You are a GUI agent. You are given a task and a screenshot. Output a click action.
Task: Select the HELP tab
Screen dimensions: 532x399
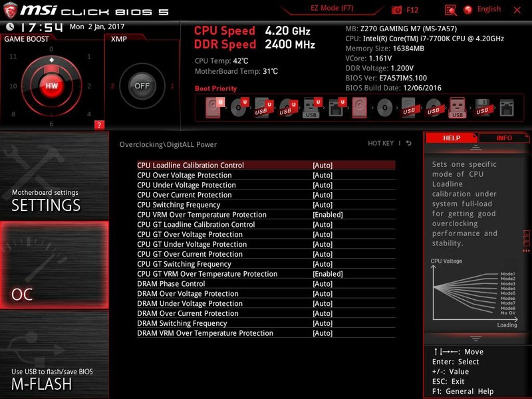pyautogui.click(x=452, y=138)
